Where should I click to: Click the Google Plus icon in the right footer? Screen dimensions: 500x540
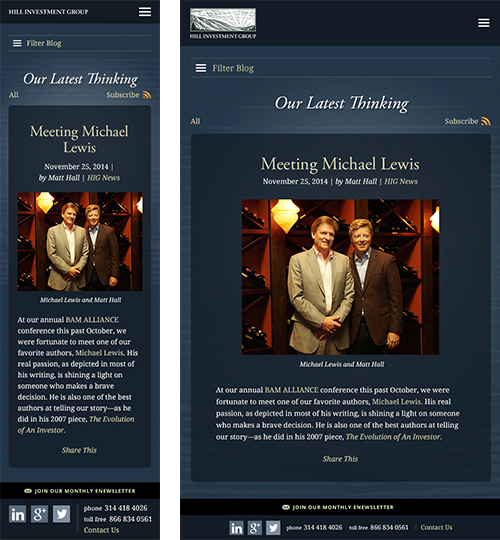coord(254,528)
